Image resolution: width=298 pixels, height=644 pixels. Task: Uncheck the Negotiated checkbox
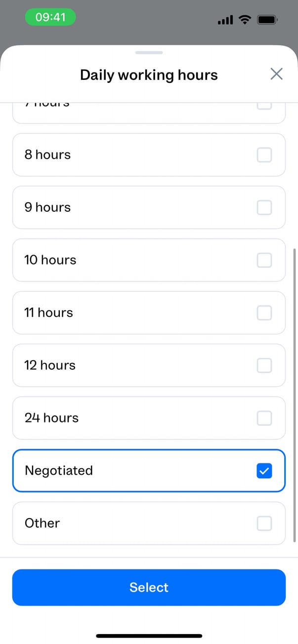tap(264, 471)
